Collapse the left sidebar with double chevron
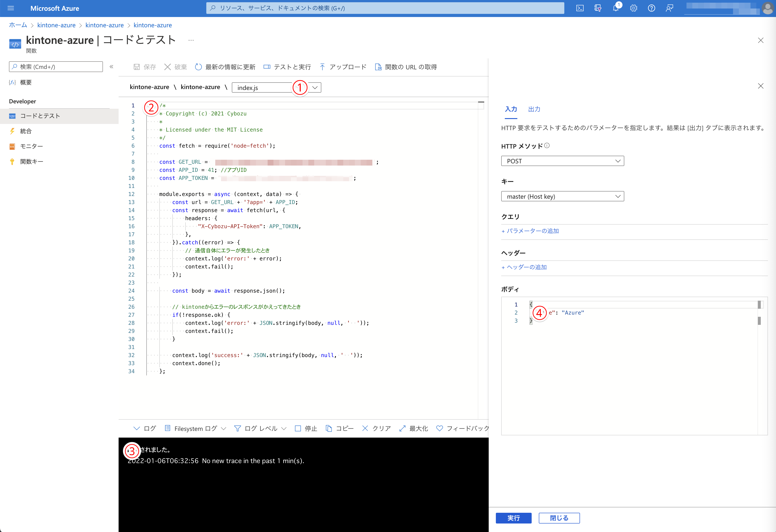Viewport: 776px width, 532px height. point(111,67)
